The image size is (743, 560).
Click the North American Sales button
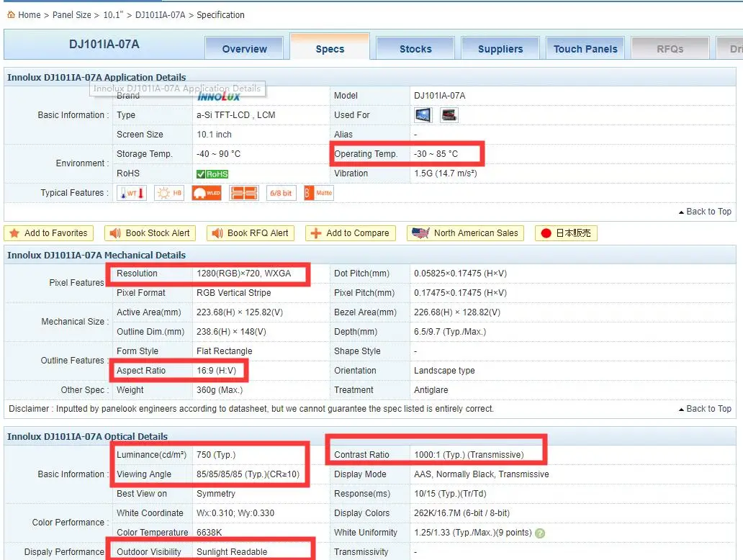point(465,233)
